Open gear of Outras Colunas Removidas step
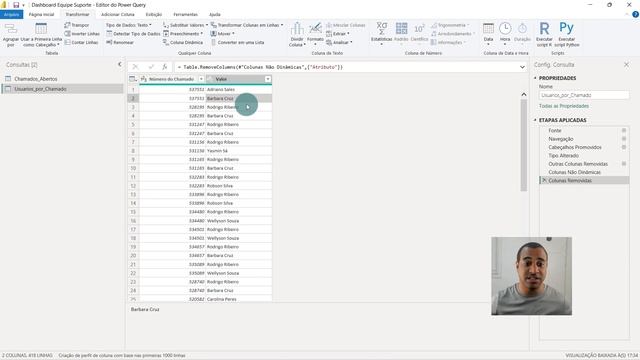 pyautogui.click(x=624, y=164)
